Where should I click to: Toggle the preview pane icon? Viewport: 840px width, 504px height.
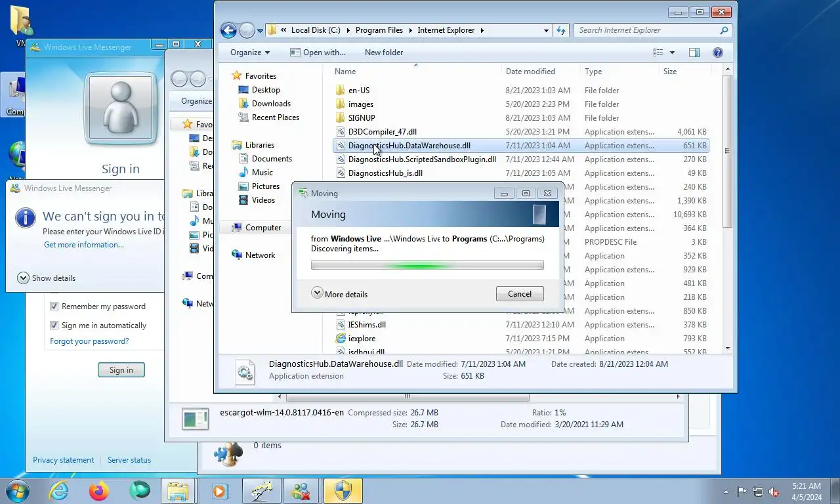click(x=694, y=52)
